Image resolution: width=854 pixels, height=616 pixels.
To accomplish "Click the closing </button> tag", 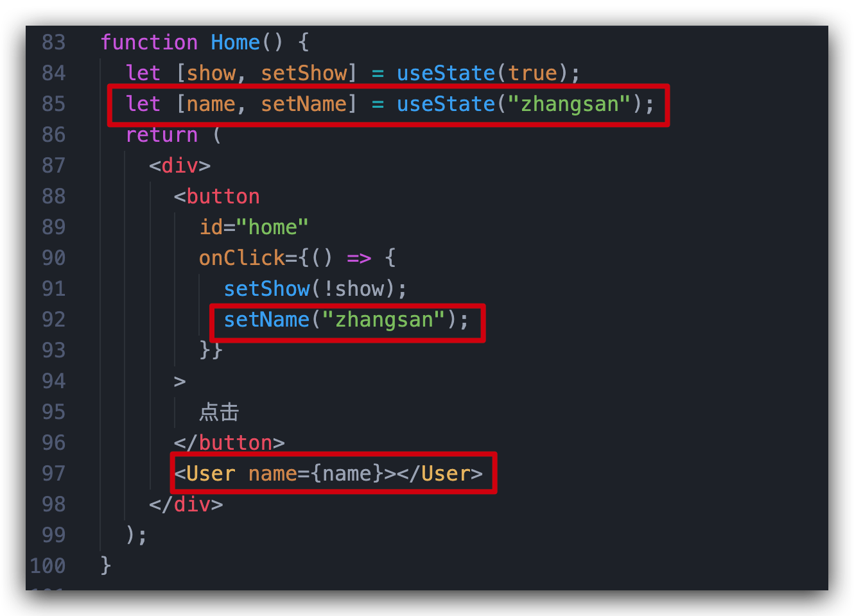I will (229, 443).
